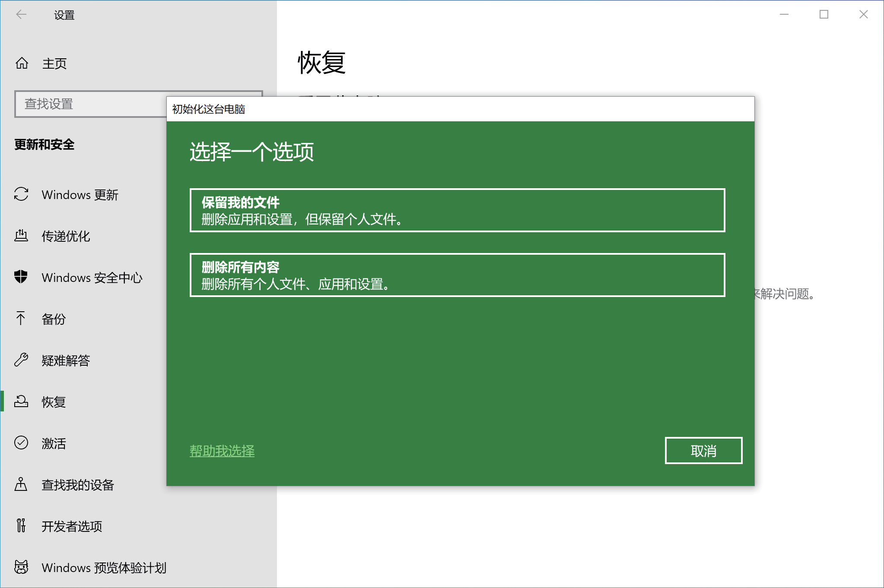Click the Windows Update refresh icon
This screenshot has height=588, width=884.
pyautogui.click(x=21, y=194)
